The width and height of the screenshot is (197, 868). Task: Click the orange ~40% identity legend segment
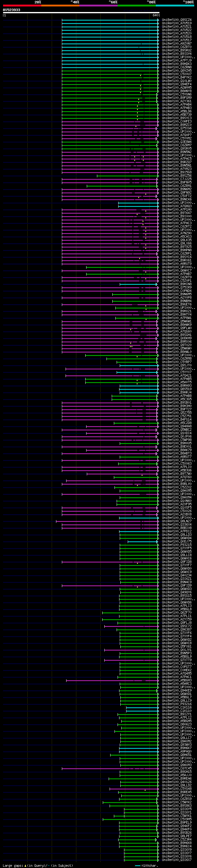coord(60,6)
